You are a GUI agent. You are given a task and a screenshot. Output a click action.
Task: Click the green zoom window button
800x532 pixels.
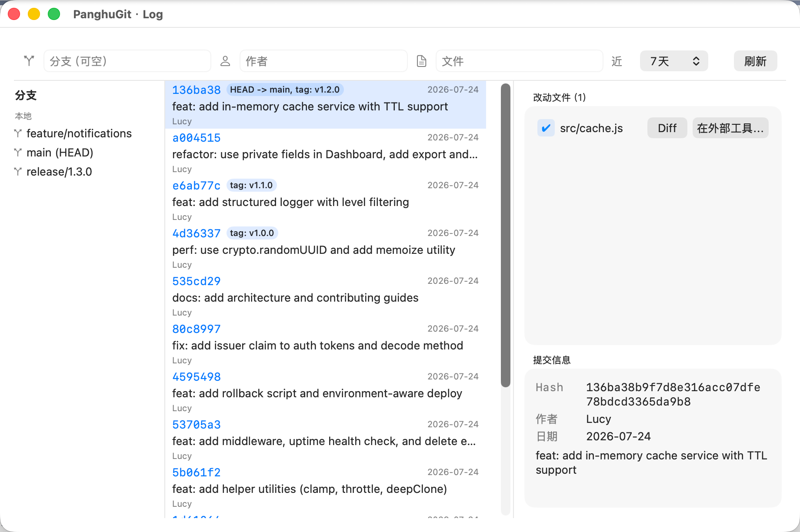click(x=54, y=14)
